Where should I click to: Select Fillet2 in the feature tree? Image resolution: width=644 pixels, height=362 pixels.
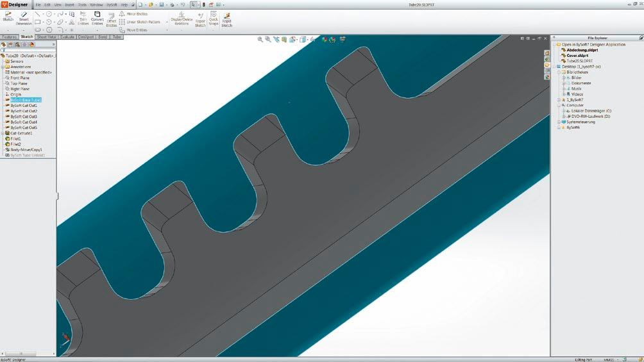click(15, 144)
